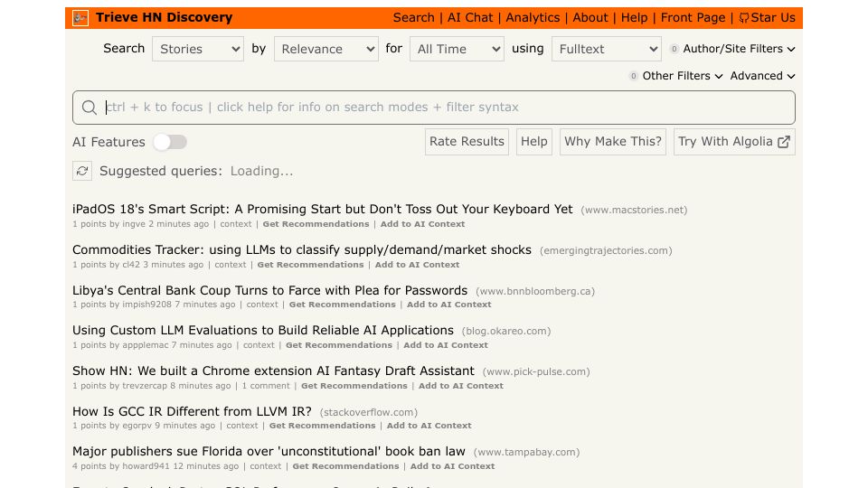Click the refresh suggested queries icon

point(82,171)
